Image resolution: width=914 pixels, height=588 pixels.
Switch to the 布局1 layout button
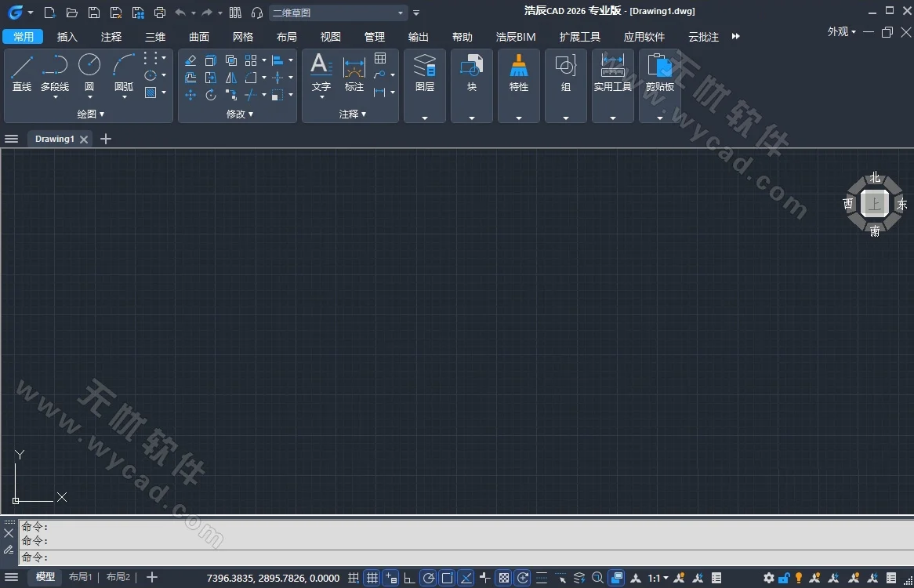81,576
